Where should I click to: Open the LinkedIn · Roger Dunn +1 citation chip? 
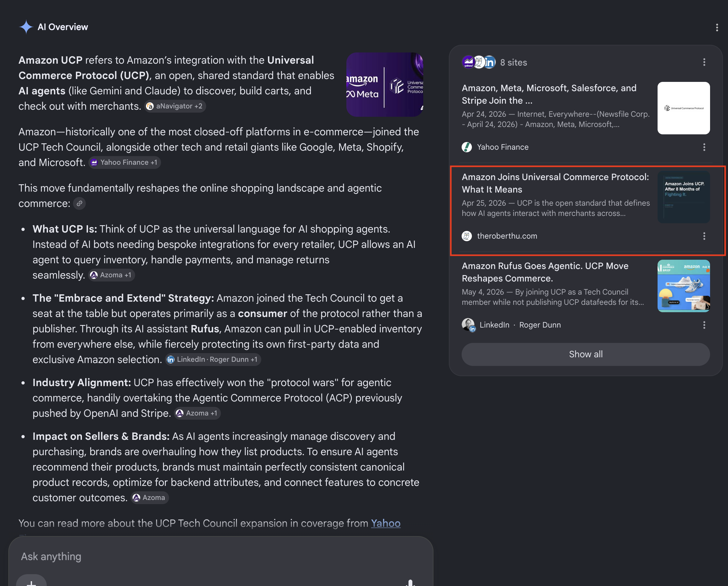(213, 360)
